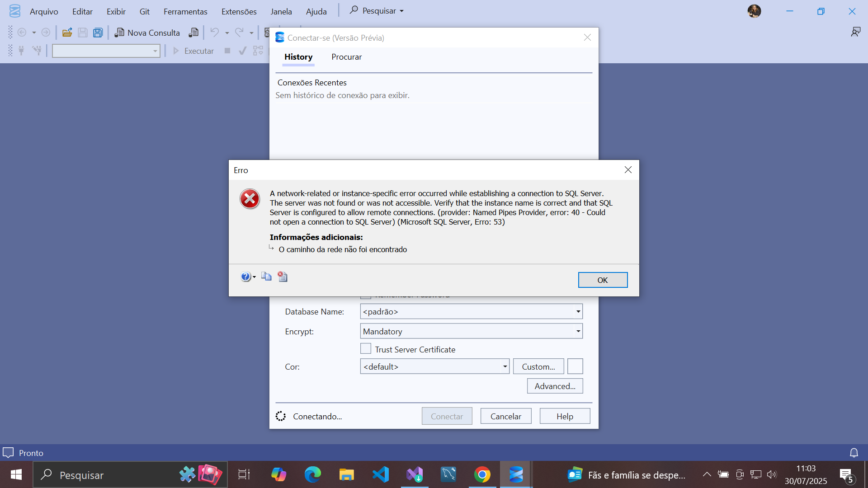Click the parse checkmark icon
Viewport: 868px width, 488px height.
coord(243,51)
